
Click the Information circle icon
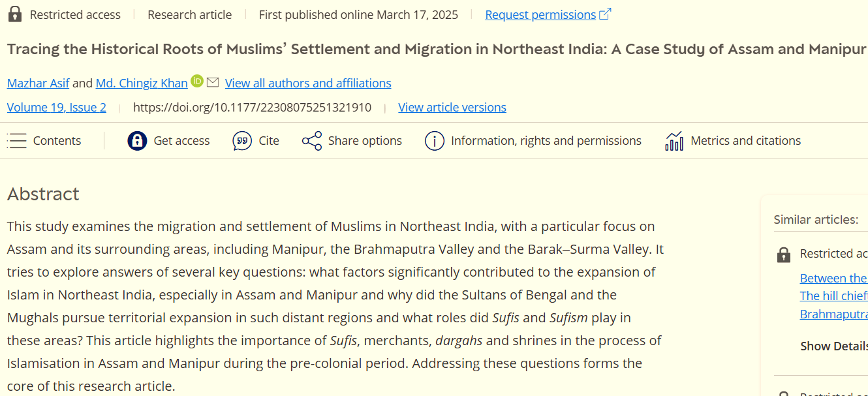434,141
